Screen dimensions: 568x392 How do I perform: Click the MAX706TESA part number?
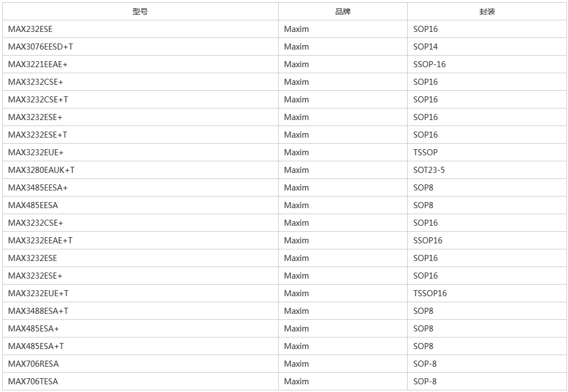click(x=33, y=382)
